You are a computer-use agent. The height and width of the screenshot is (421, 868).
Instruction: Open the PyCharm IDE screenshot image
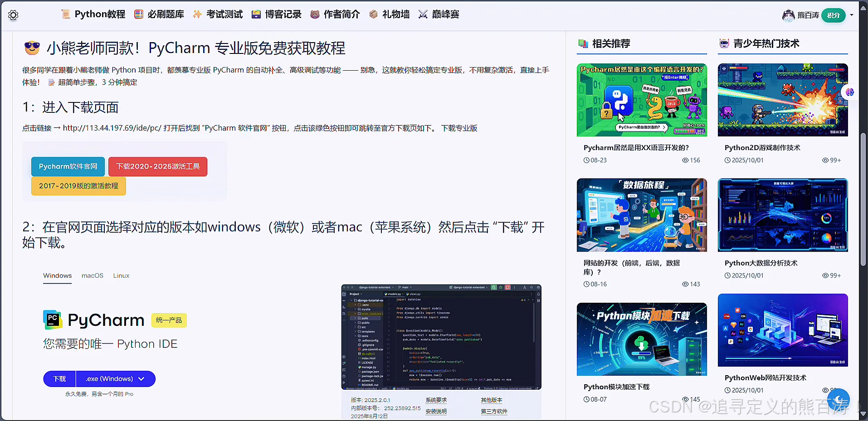click(x=441, y=337)
